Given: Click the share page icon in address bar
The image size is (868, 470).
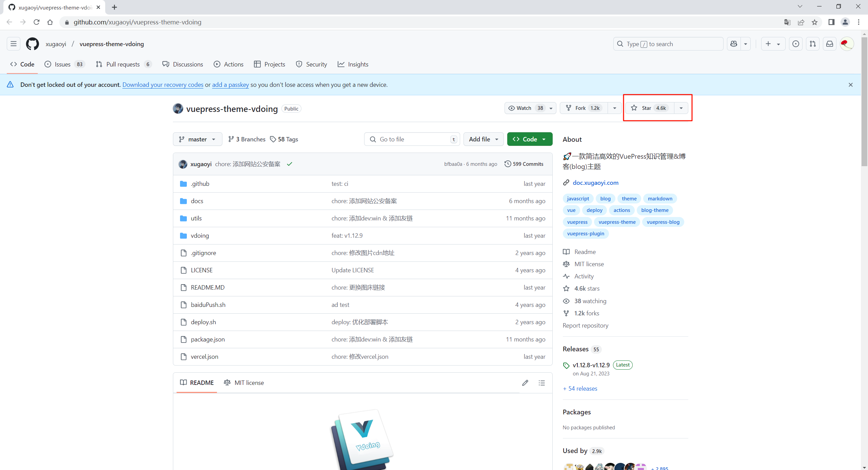Looking at the screenshot, I should point(801,22).
